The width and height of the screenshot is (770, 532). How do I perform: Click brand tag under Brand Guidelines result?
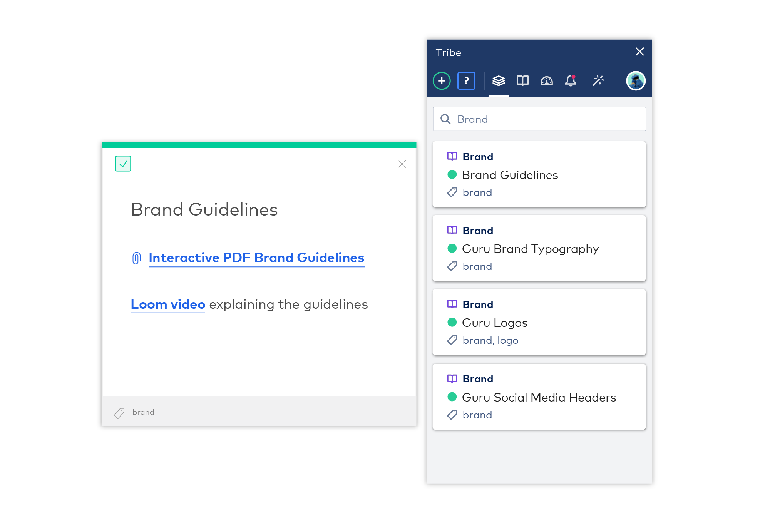pos(477,192)
